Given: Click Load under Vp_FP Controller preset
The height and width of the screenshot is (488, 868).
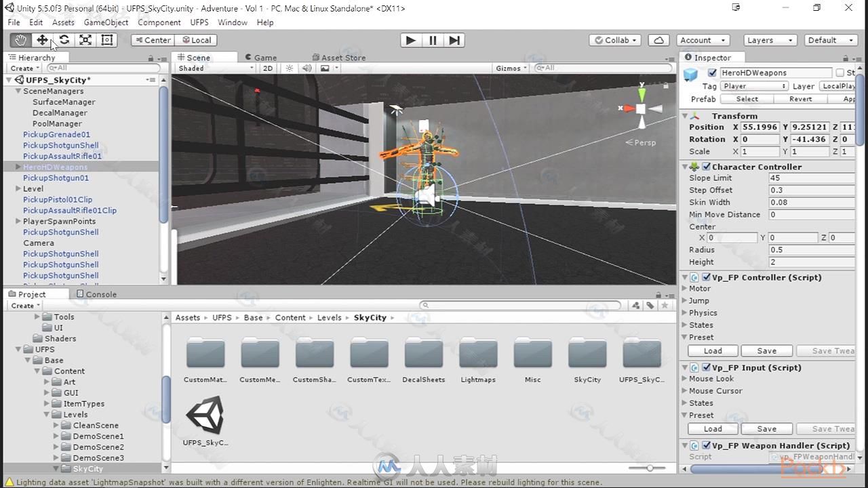Looking at the screenshot, I should click(713, 351).
